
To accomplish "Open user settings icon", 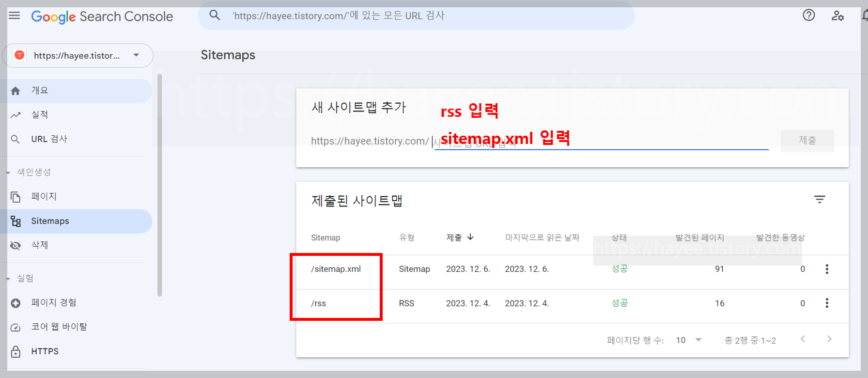I will click(x=838, y=16).
